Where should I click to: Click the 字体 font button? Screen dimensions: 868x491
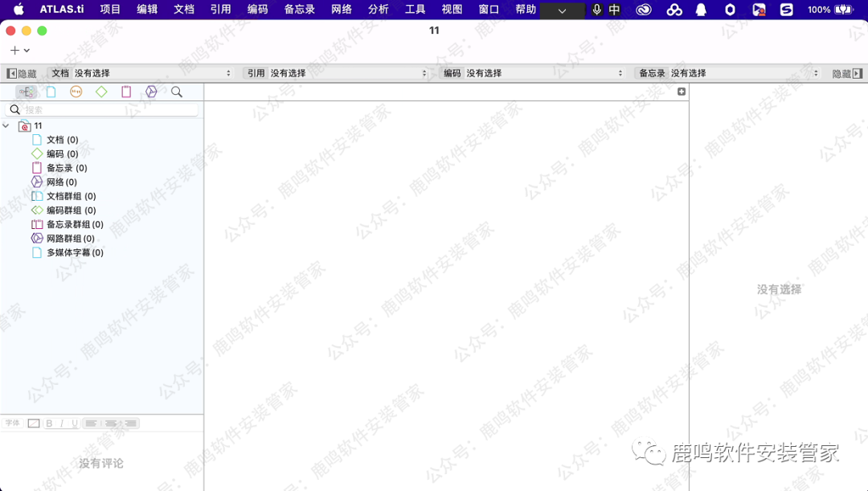13,423
